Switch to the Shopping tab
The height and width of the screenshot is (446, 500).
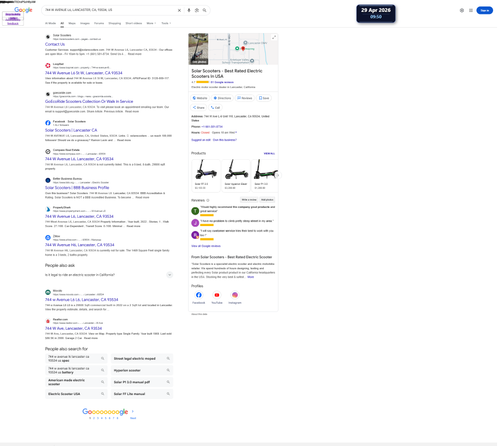click(x=115, y=23)
